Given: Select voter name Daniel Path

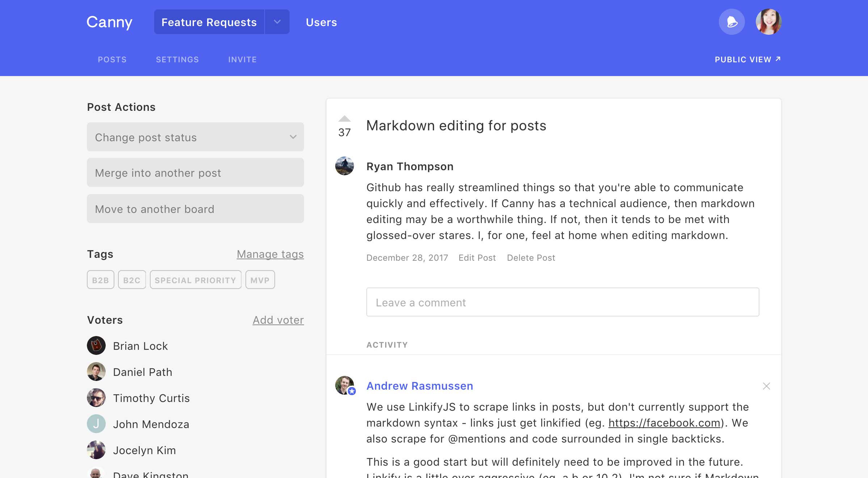Looking at the screenshot, I should (143, 372).
